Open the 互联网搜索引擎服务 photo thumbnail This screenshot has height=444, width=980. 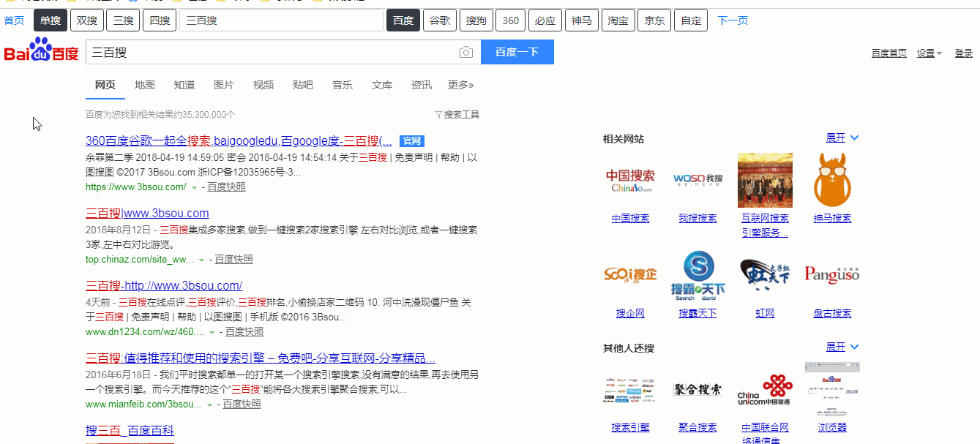[765, 180]
